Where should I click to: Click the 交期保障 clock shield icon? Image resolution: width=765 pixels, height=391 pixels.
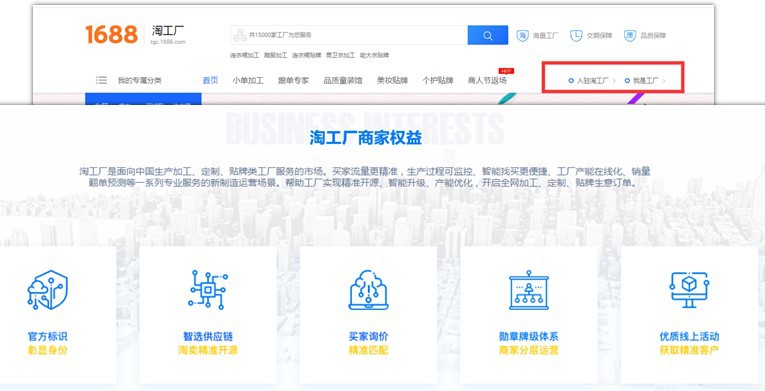pos(576,35)
